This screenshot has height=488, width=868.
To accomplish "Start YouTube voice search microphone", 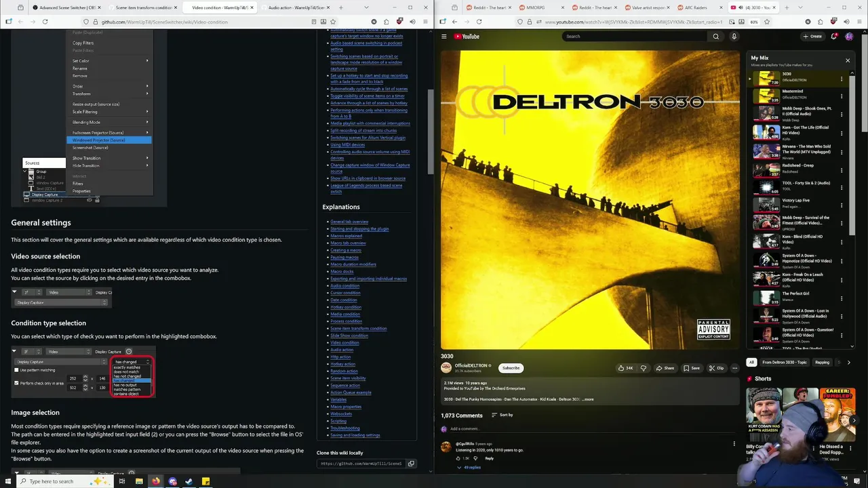I will (734, 37).
